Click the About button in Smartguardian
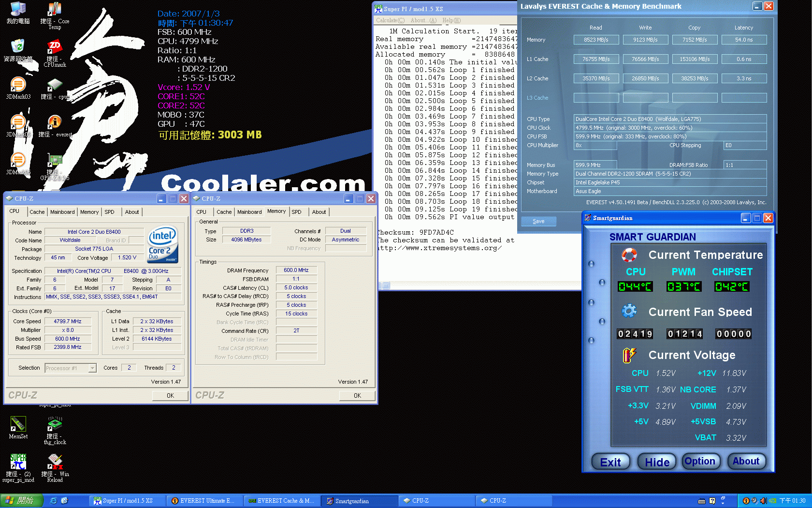812x508 pixels. click(746, 461)
